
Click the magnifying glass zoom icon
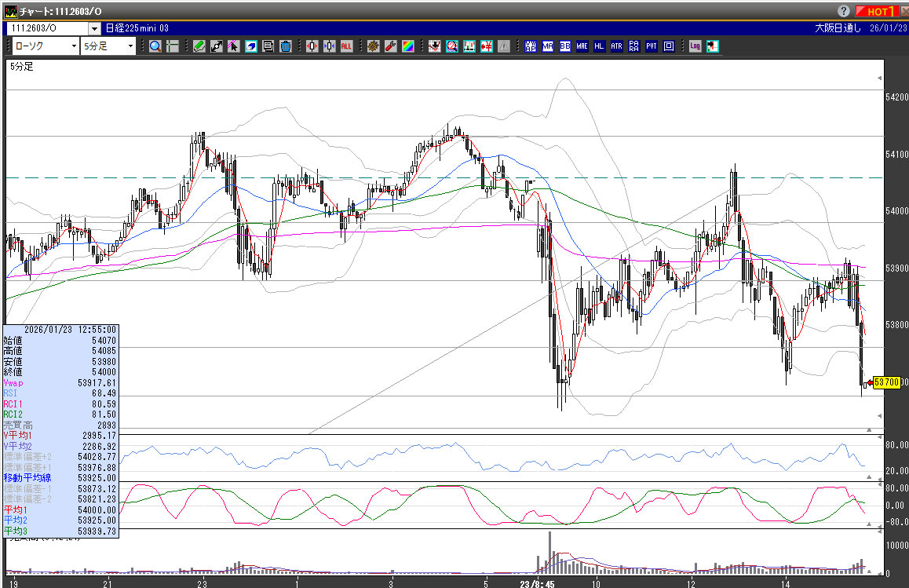[x=155, y=46]
